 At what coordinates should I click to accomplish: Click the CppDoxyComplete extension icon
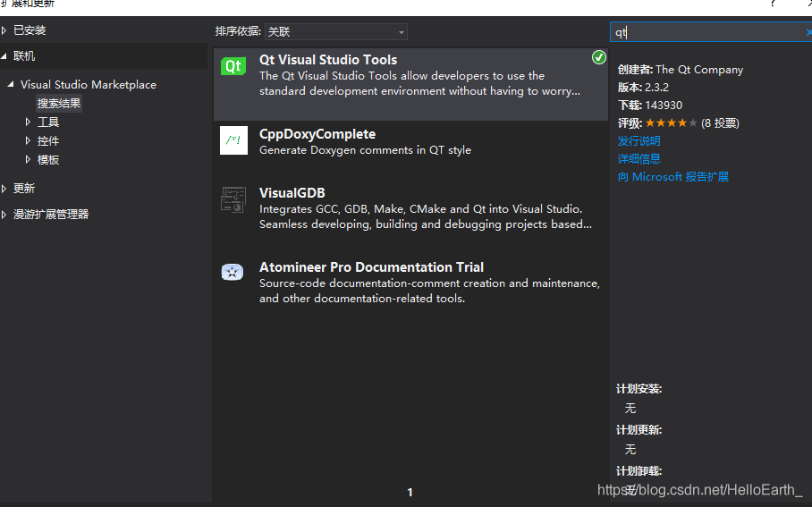233,140
